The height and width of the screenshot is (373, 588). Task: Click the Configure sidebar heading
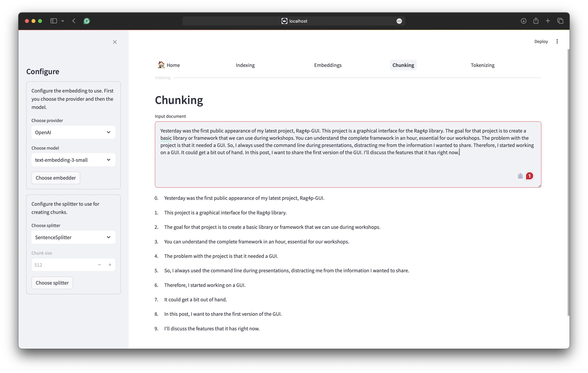pos(42,72)
